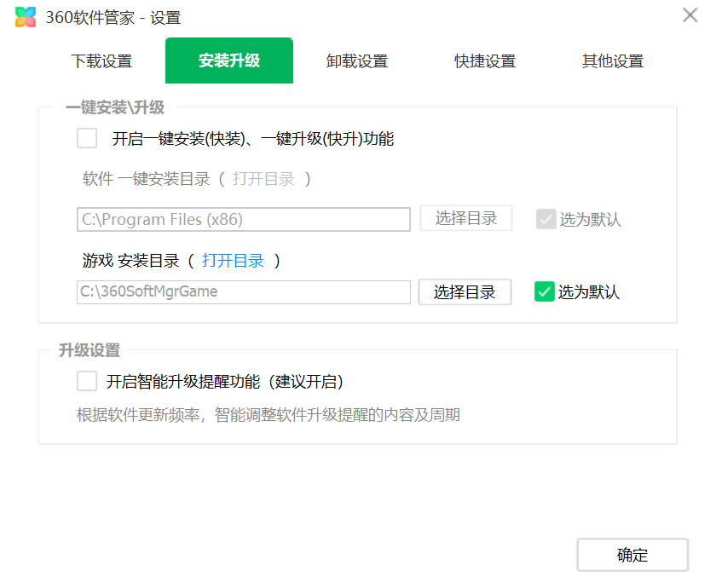Click the 软件 一键安装目录 label
This screenshot has width=716, height=588.
[146, 179]
